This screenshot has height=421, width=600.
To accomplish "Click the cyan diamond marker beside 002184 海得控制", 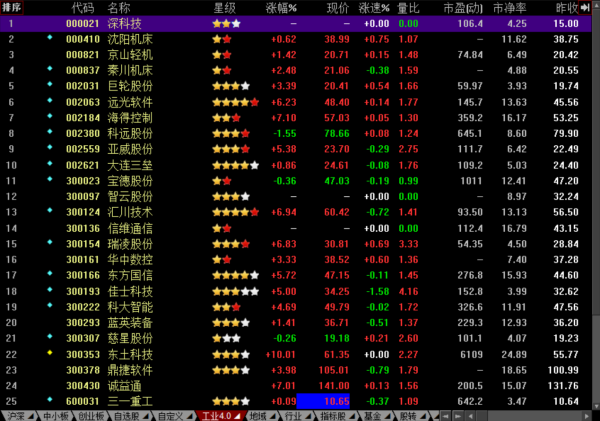I will [x=50, y=116].
